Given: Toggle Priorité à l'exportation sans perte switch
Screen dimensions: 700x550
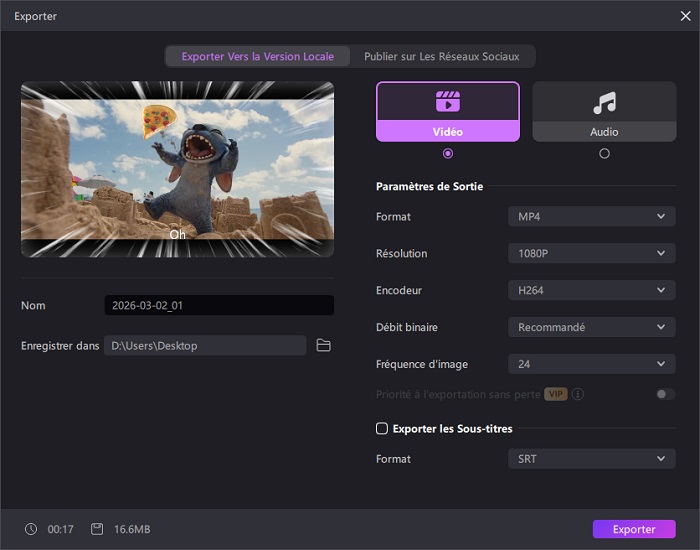Looking at the screenshot, I should (x=665, y=394).
